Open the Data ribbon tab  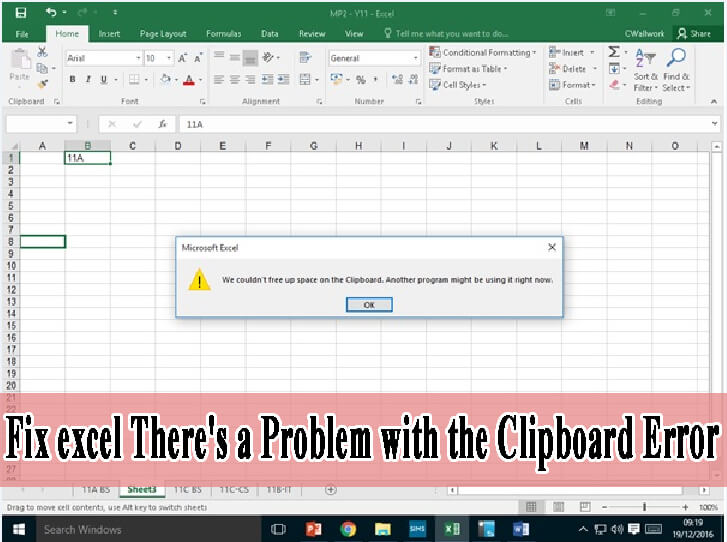[x=269, y=34]
